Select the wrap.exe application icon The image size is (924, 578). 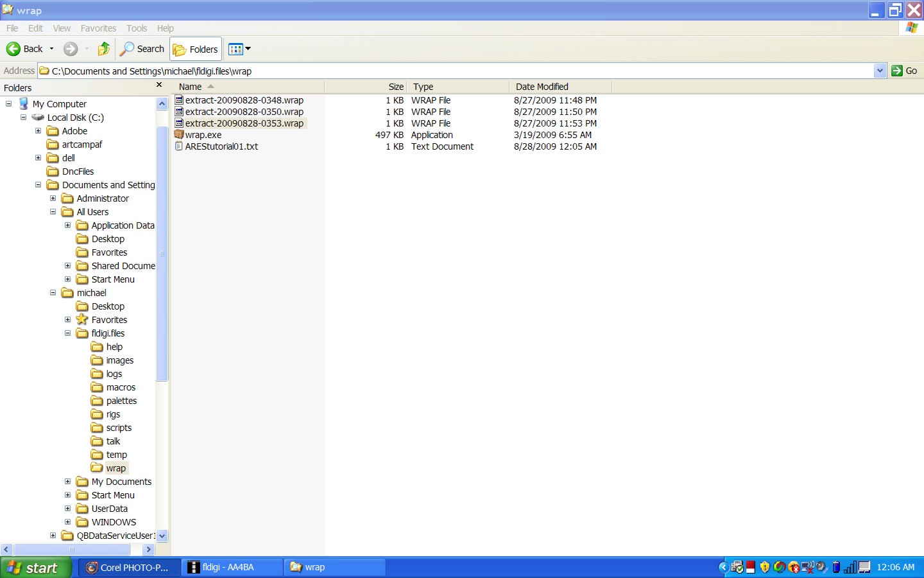coord(179,135)
